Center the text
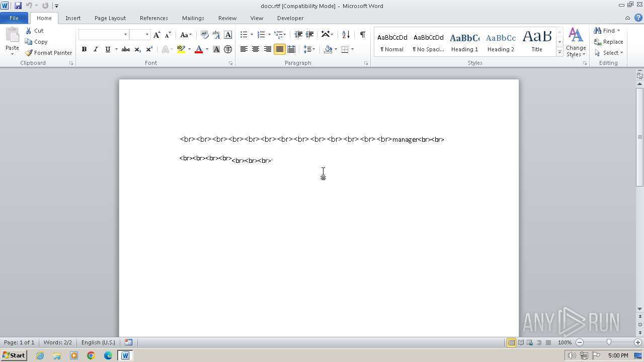This screenshot has height=362, width=644. (256, 49)
